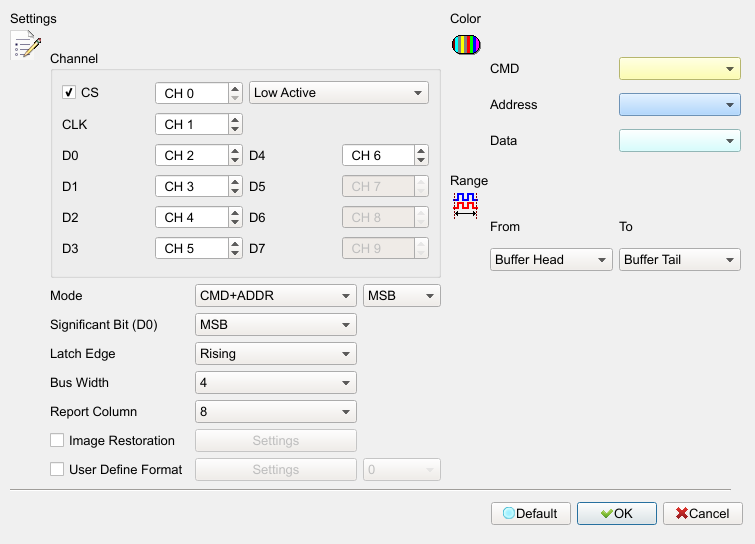This screenshot has height=544, width=755.
Task: Increase the D3 channel spinner
Action: click(234, 243)
